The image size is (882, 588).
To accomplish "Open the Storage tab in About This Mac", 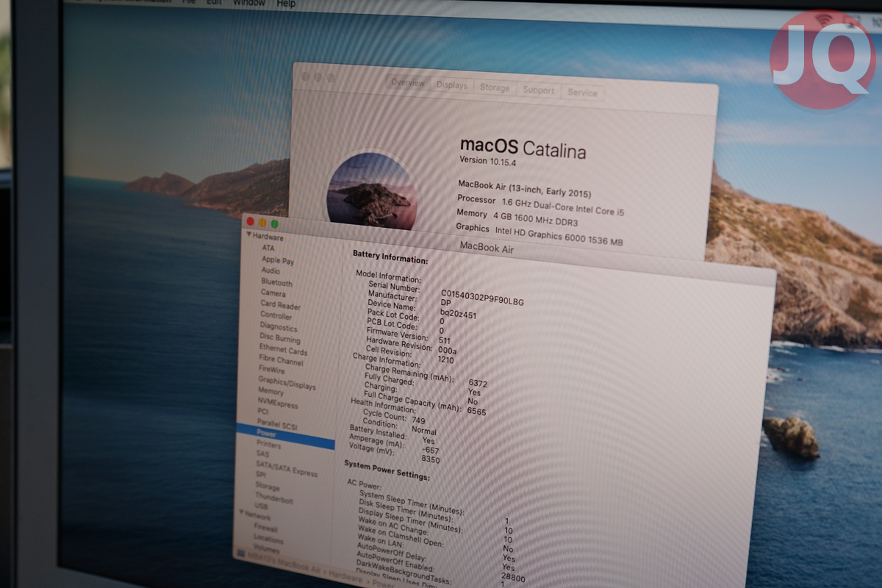I will [x=495, y=87].
